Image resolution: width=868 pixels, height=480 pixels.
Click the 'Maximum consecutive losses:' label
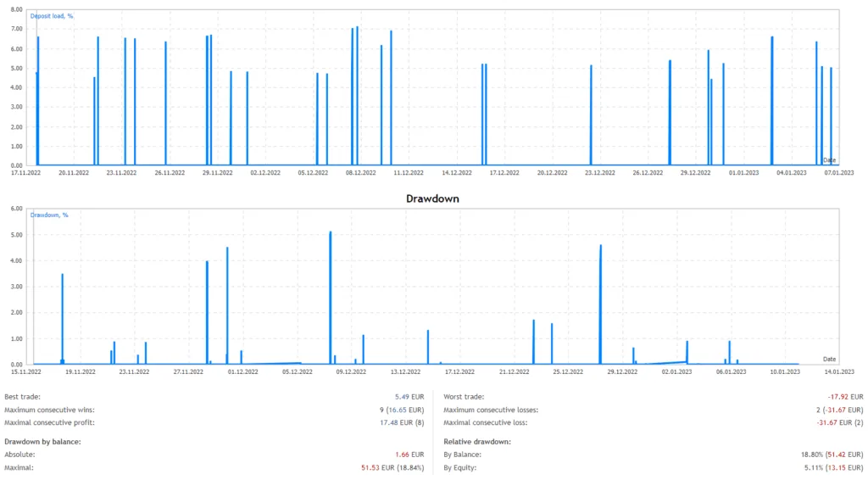491,410
